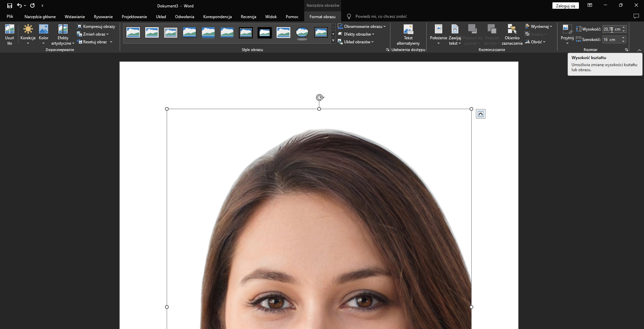Switch to Rysowanie tab
Screen dimensions: 644x329
(103, 16)
